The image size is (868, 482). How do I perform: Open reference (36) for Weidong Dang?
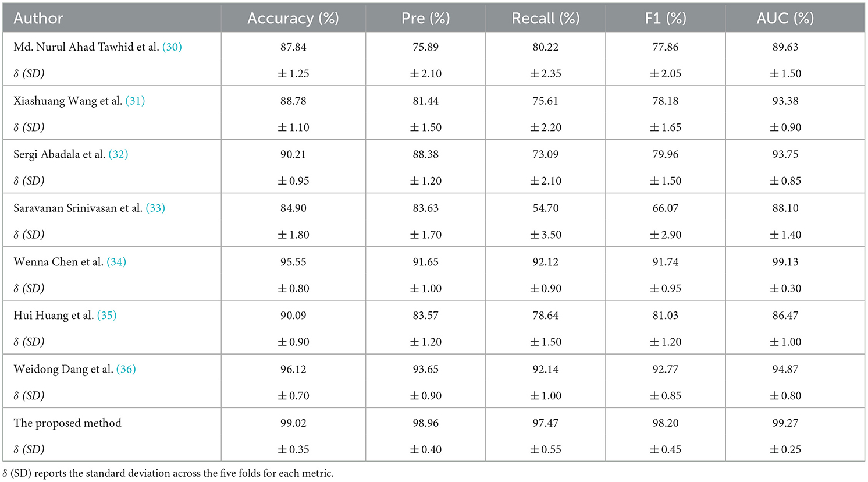tap(126, 369)
